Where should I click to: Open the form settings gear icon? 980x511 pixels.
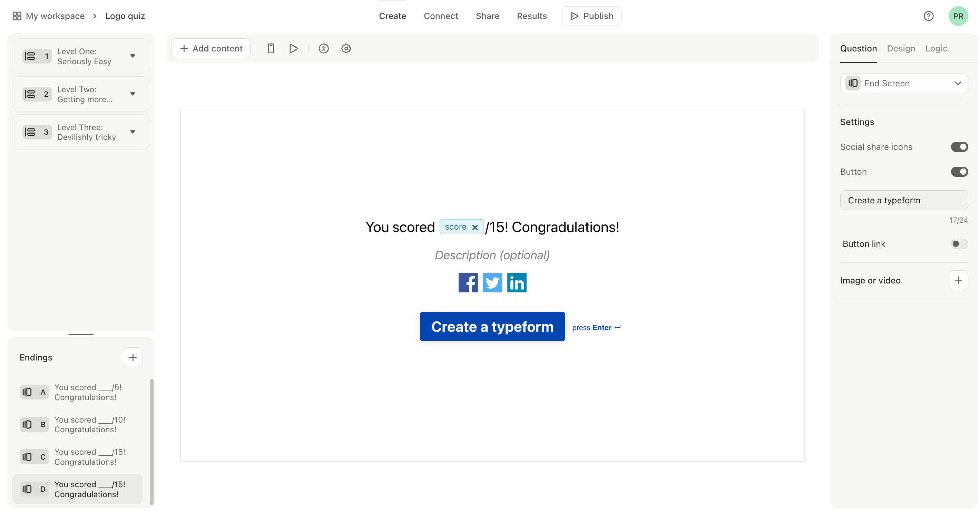(346, 48)
